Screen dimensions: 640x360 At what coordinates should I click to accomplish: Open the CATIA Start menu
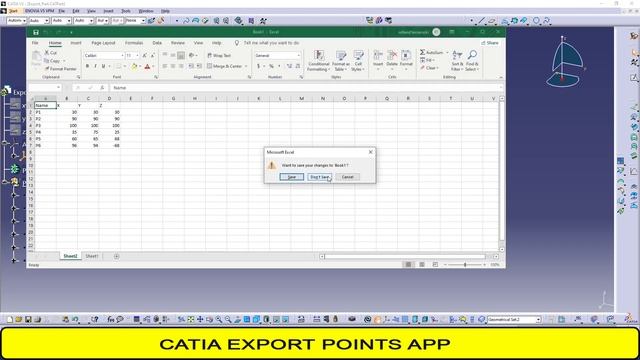point(13,11)
